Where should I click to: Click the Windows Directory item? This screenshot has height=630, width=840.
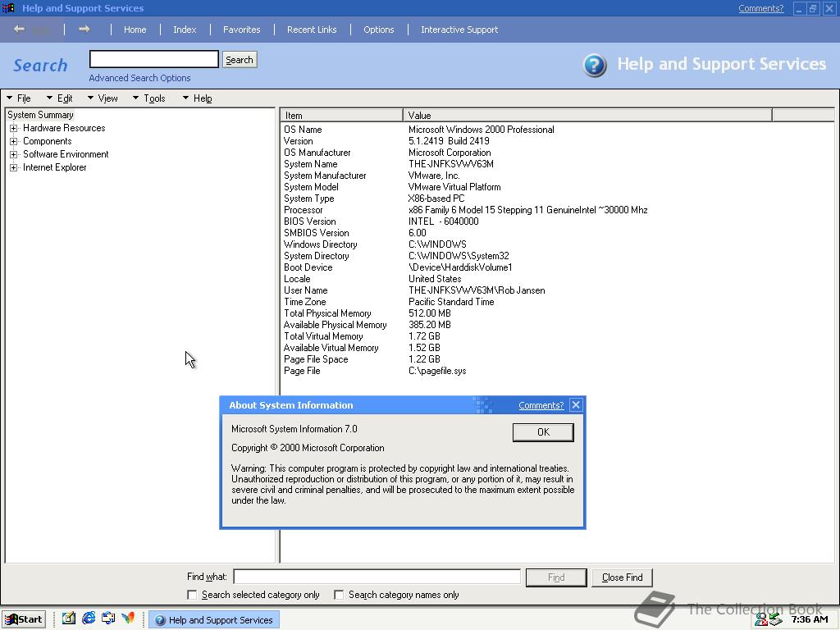click(321, 244)
